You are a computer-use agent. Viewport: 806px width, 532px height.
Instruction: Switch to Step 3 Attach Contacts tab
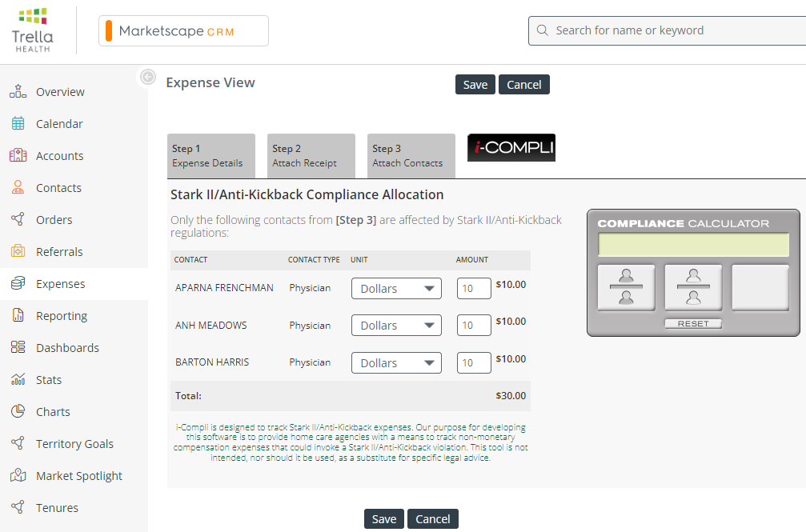(411, 156)
